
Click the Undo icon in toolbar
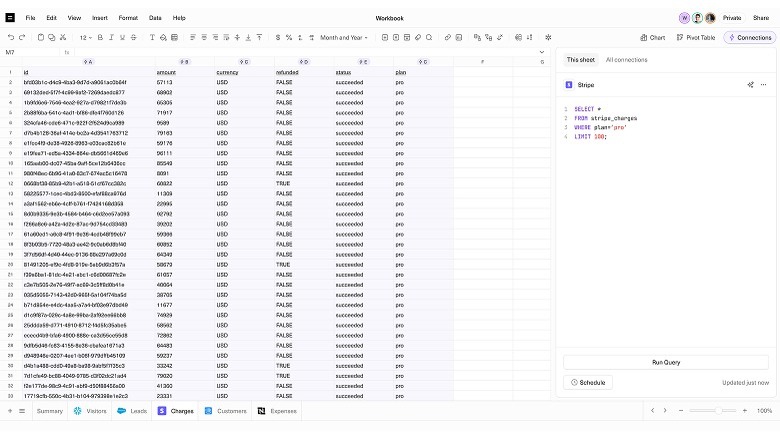(x=10, y=37)
